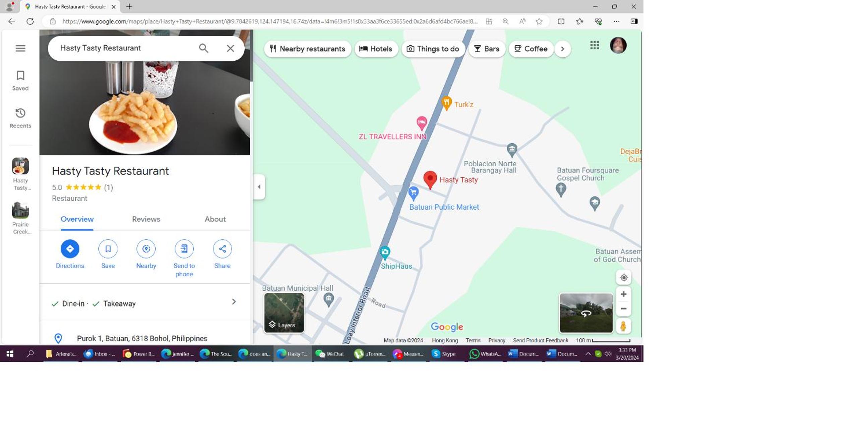Open the Nearby search icon
This screenshot has width=868, height=446.
pos(146,249)
